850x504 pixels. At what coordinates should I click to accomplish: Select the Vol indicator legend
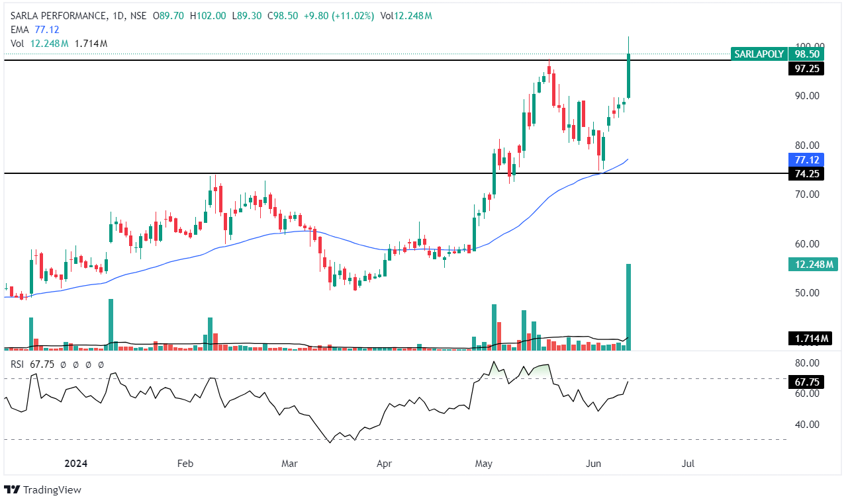tap(17, 43)
